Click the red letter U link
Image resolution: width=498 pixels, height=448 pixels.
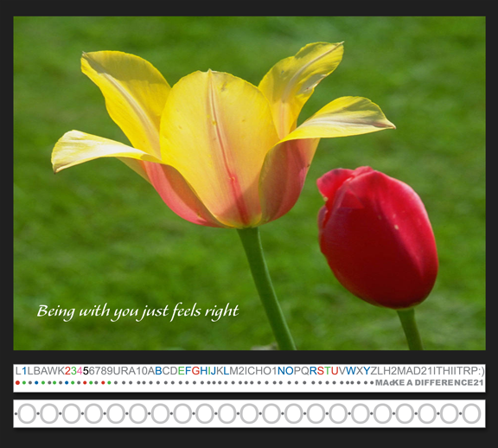click(335, 371)
